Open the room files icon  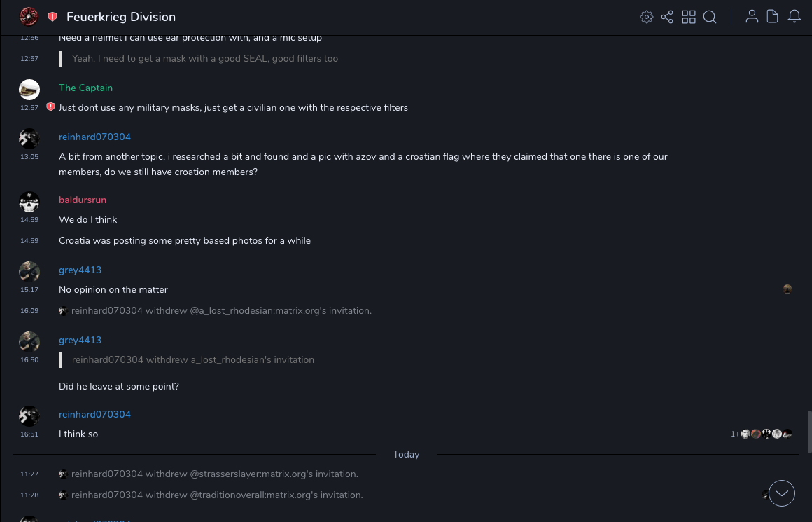[x=773, y=17]
